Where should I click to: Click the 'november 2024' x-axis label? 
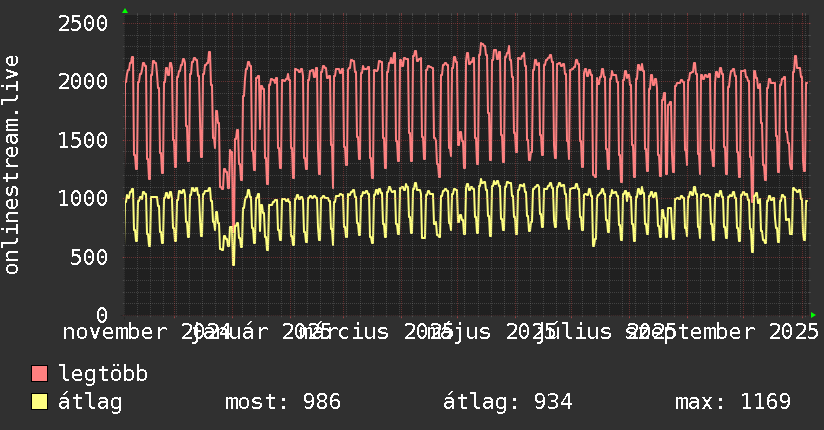tap(146, 332)
